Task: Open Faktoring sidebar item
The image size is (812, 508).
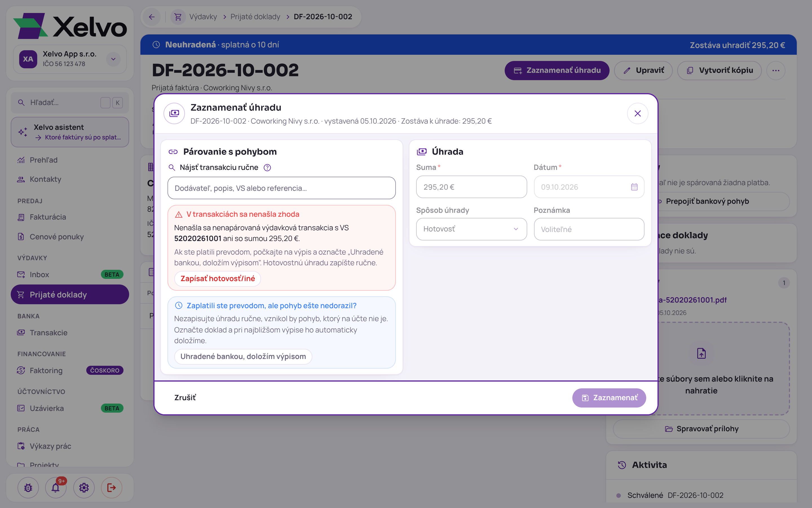Action: pyautogui.click(x=70, y=370)
